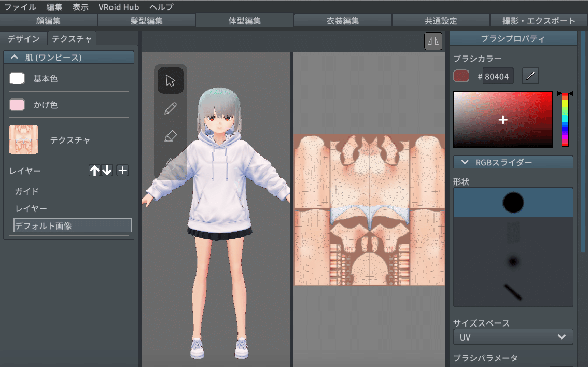Open the 表示 menu
The width and height of the screenshot is (588, 367).
tap(80, 7)
